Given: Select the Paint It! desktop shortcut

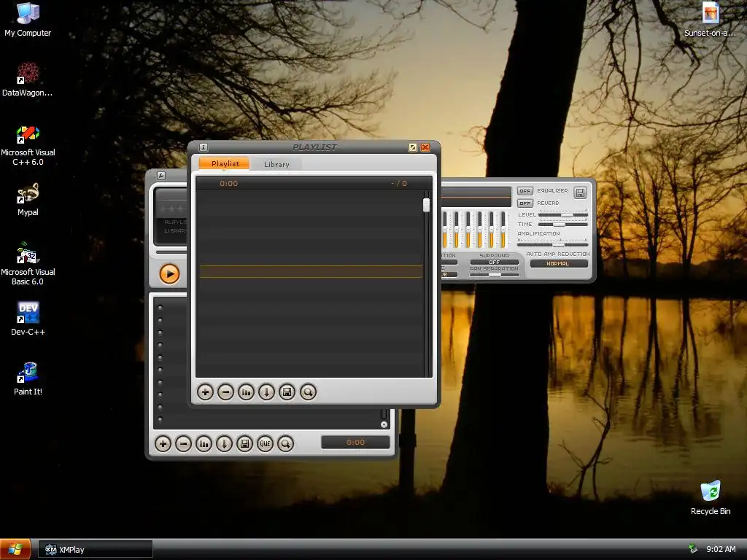Looking at the screenshot, I should pyautogui.click(x=28, y=379).
